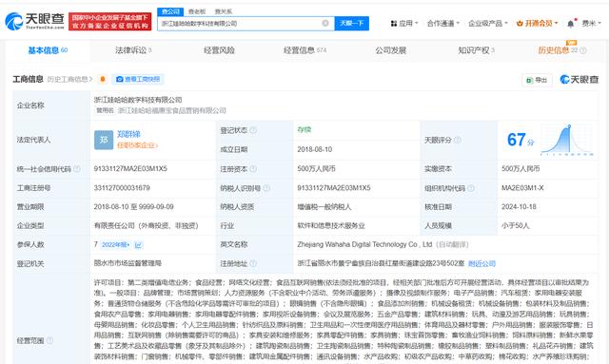Click the 67分 score distribution chart
Screen dimensions: 609x364
[567, 140]
